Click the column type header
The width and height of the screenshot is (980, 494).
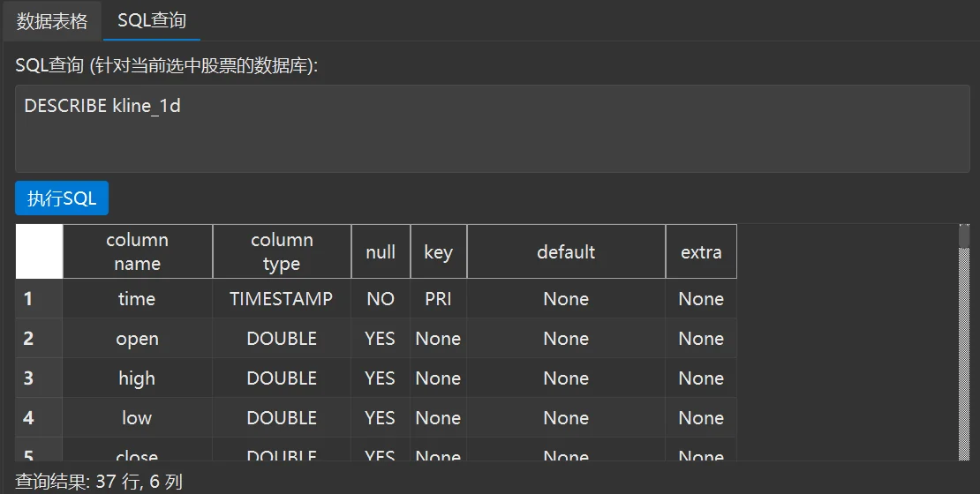point(282,251)
